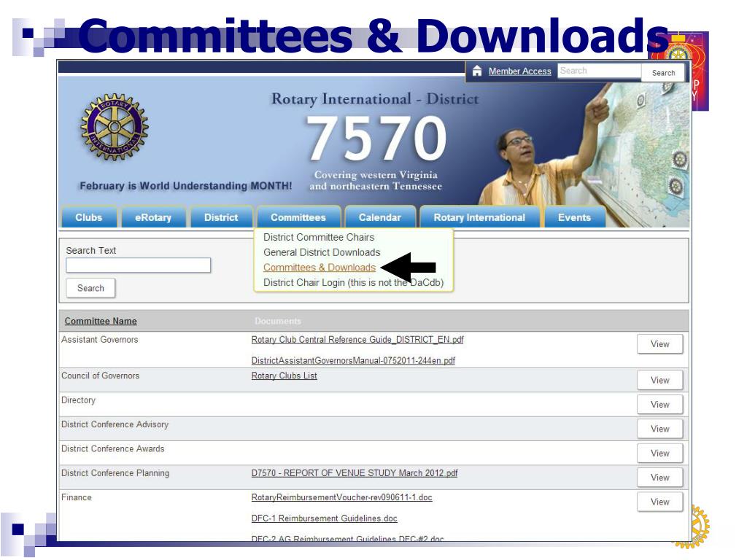Click View for Directory row
This screenshot has height=560, width=747.
(659, 404)
